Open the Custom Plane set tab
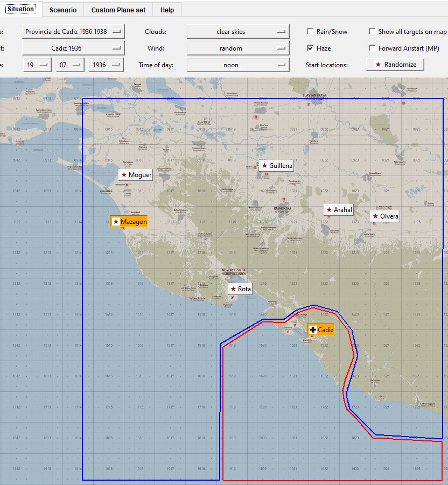 pyautogui.click(x=118, y=10)
